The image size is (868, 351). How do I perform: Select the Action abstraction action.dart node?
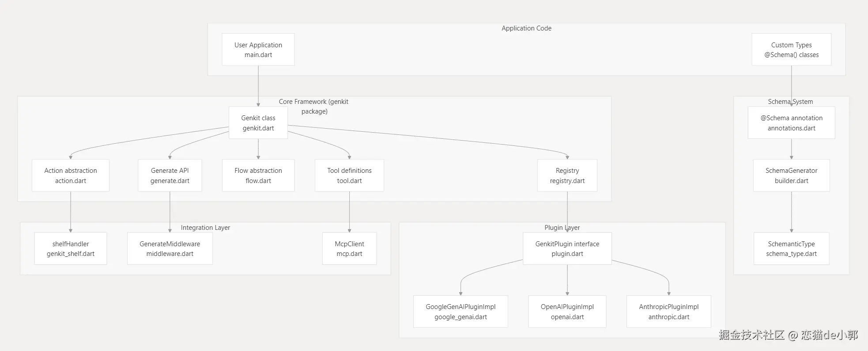click(x=71, y=175)
